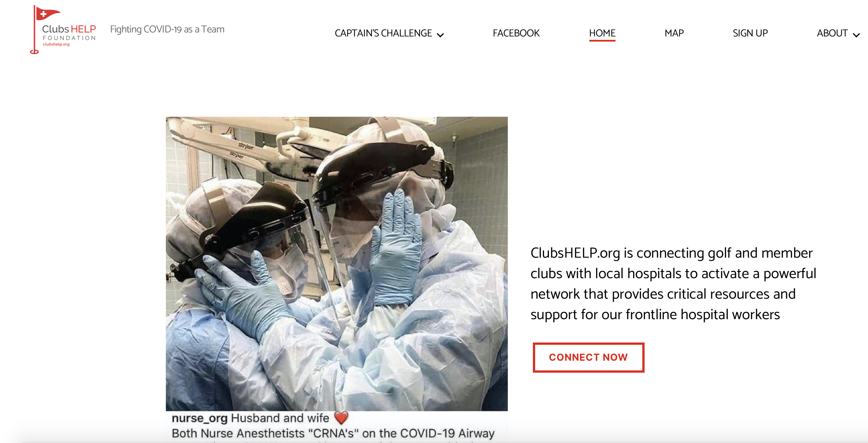Open the Clubs HELP wordmark in the header
The width and height of the screenshot is (868, 443).
tap(69, 29)
